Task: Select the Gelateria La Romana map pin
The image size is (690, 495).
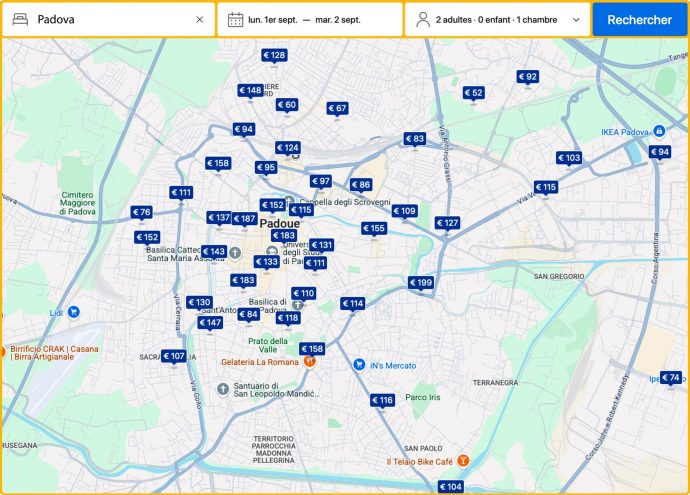Action: click(x=310, y=361)
